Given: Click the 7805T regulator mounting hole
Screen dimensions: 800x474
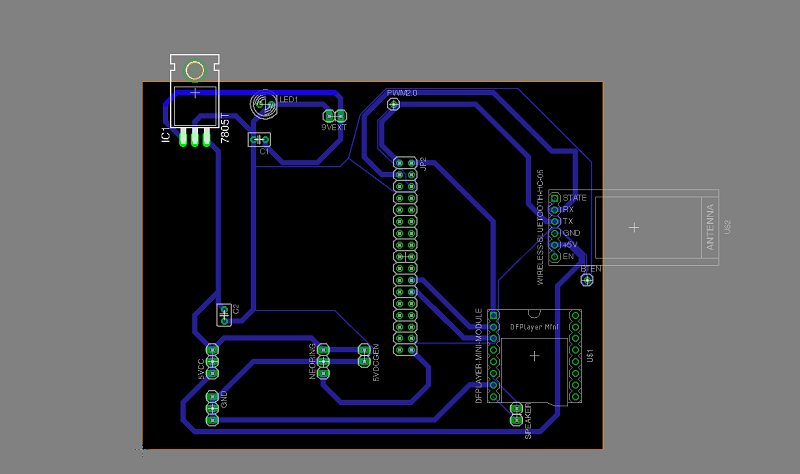Looking at the screenshot, I should [195, 70].
